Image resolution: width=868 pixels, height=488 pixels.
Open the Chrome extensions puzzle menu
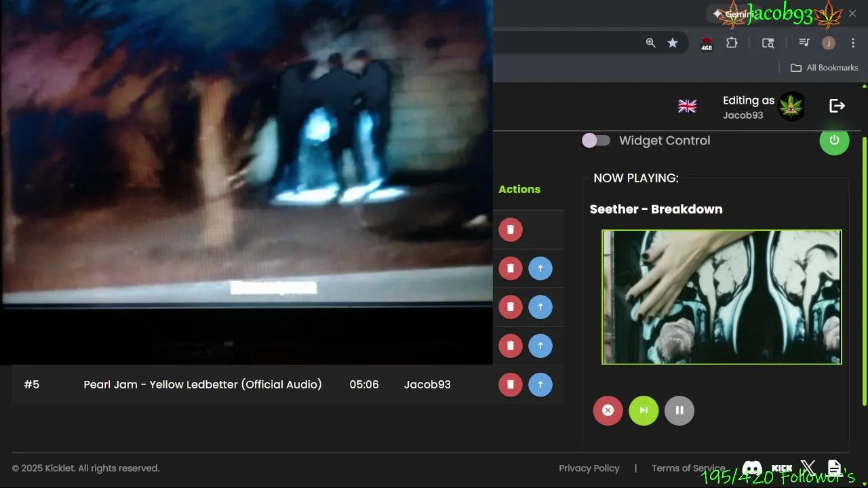[x=732, y=43]
